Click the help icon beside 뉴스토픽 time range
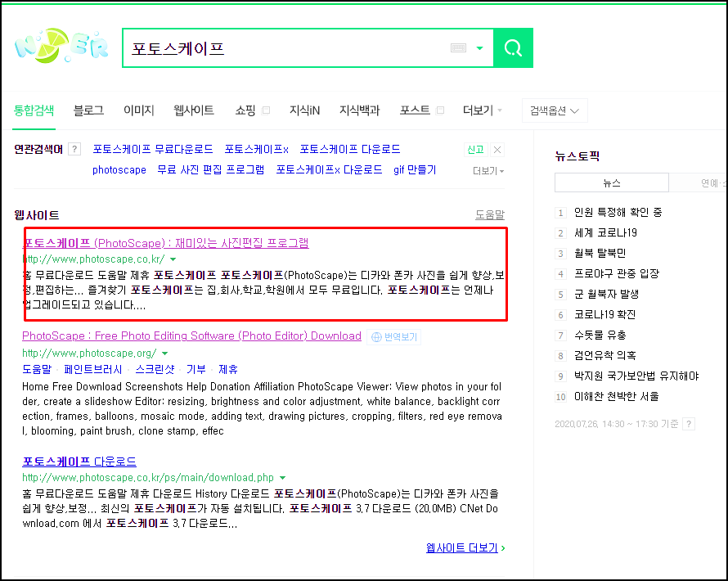728x581 pixels. click(689, 424)
